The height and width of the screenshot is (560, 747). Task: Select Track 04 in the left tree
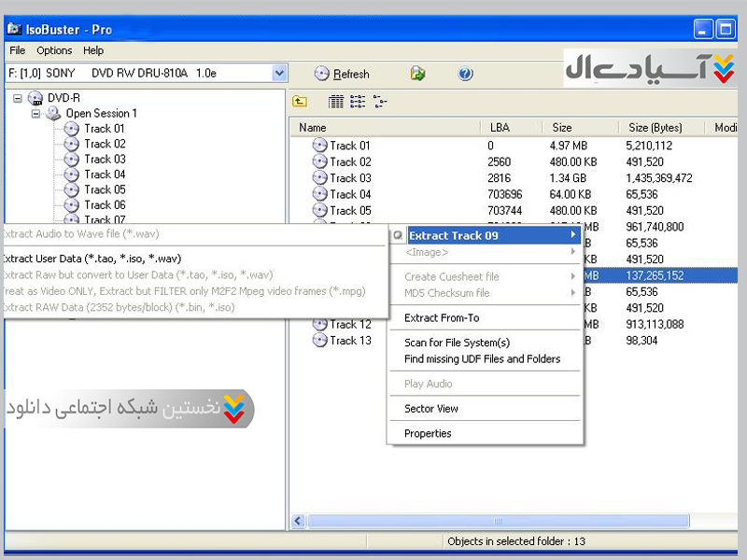click(105, 175)
